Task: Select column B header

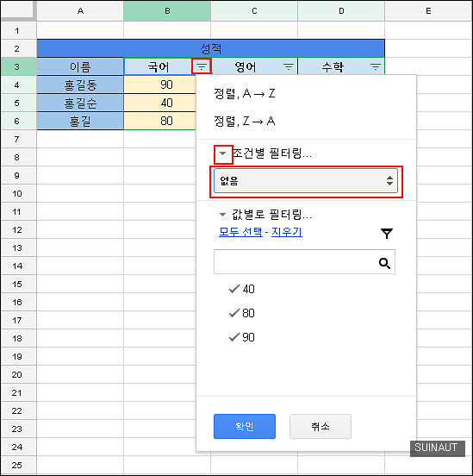Action: click(167, 11)
